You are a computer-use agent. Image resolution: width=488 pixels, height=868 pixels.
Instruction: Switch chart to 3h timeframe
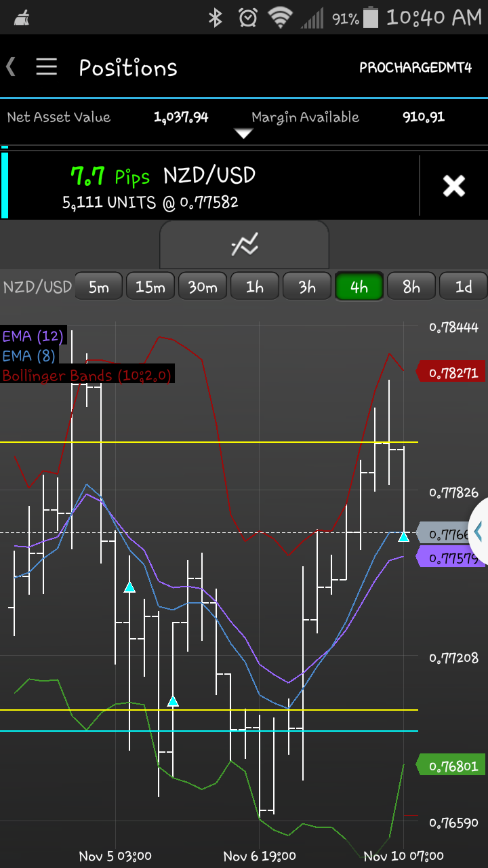(x=307, y=287)
